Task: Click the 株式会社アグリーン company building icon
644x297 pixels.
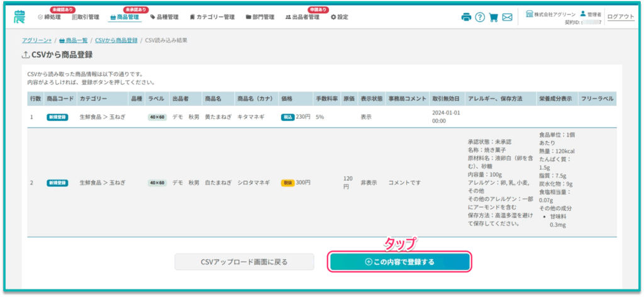Action: point(530,13)
